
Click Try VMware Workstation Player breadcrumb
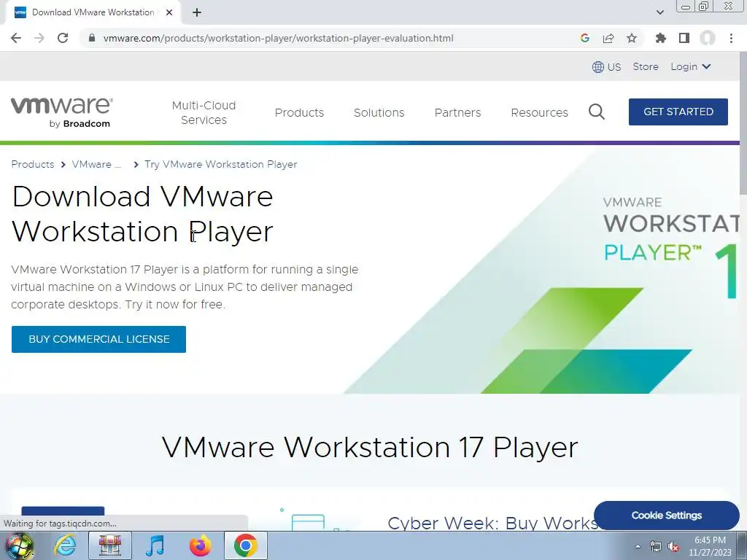pos(220,164)
